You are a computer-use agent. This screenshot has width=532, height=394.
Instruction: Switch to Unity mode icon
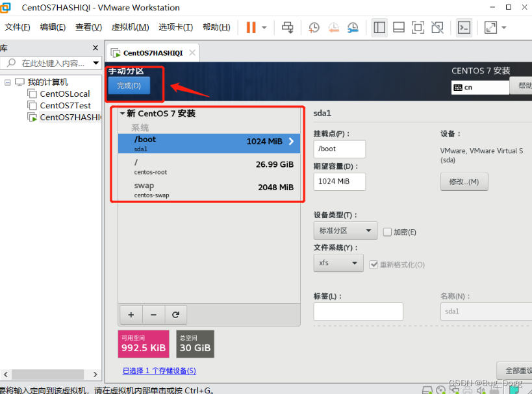click(x=437, y=27)
